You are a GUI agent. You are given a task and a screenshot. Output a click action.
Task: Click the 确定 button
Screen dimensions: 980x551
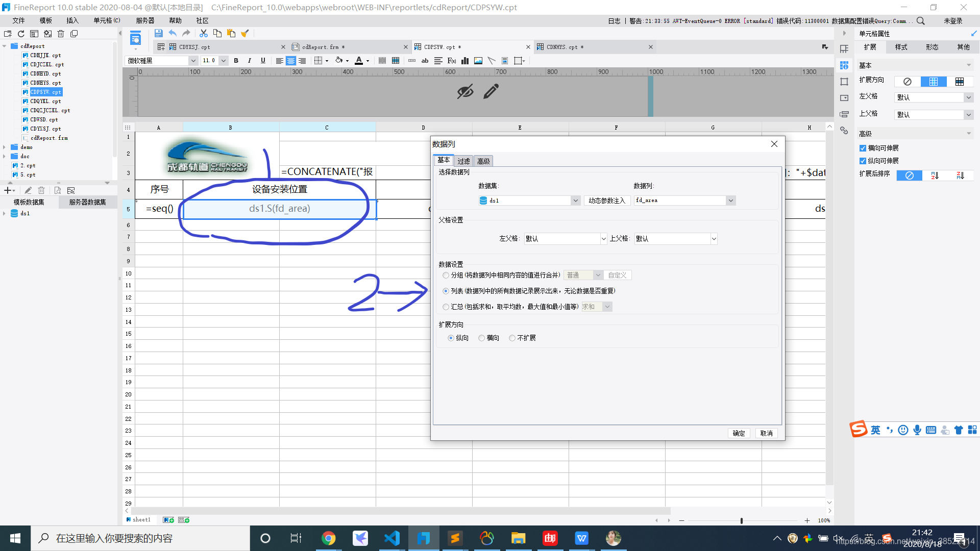click(x=739, y=433)
